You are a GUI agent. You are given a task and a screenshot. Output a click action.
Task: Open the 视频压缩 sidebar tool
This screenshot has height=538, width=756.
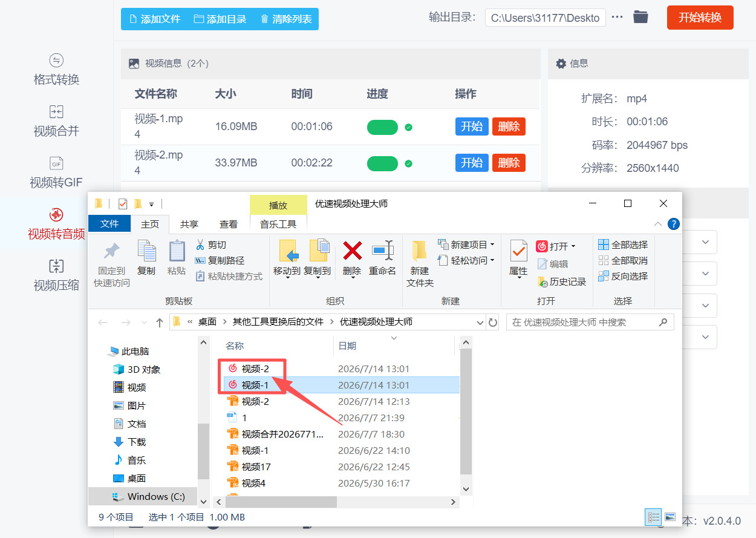56,275
